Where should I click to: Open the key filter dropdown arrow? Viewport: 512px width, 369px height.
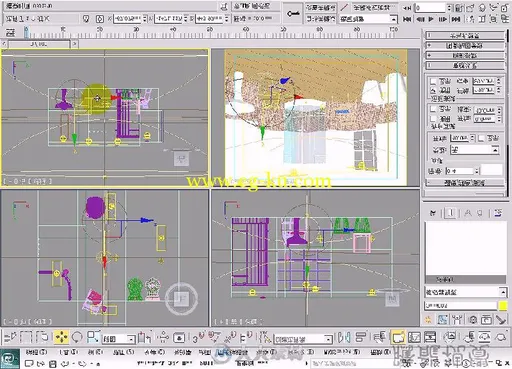394,19
